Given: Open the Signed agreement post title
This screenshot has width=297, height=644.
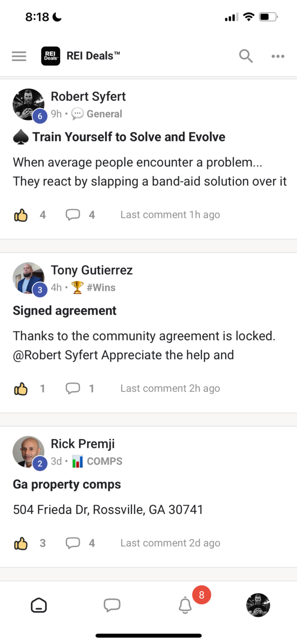Looking at the screenshot, I should 65,311.
